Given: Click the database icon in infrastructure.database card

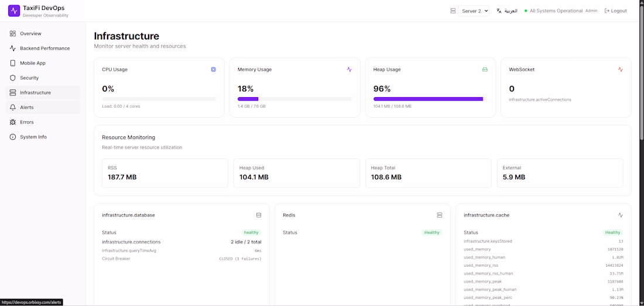Looking at the screenshot, I should [258, 215].
